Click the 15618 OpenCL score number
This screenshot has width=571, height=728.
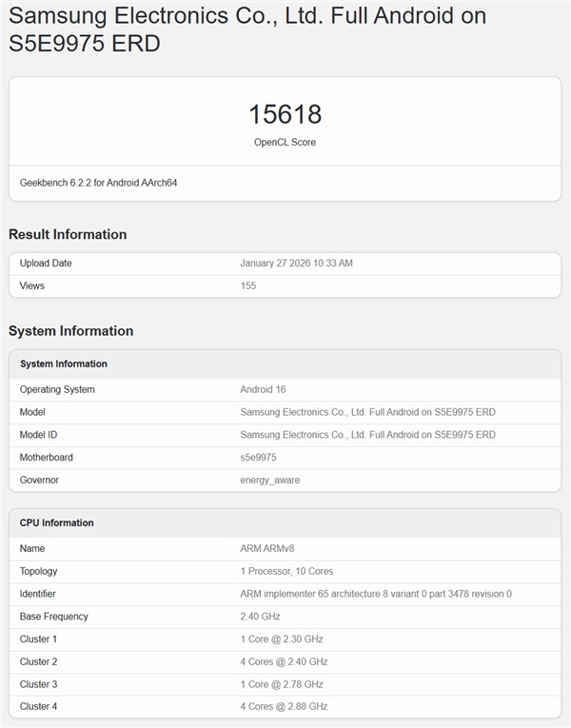[x=285, y=114]
